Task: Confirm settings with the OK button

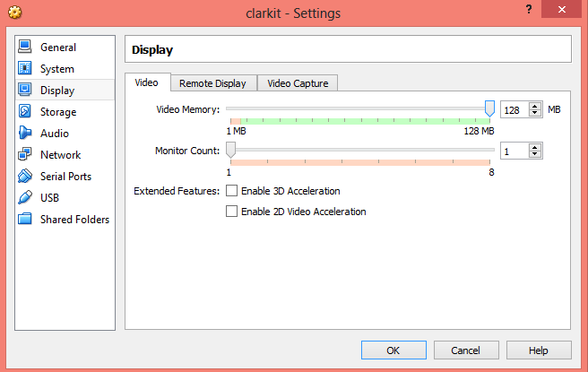Action: point(393,350)
